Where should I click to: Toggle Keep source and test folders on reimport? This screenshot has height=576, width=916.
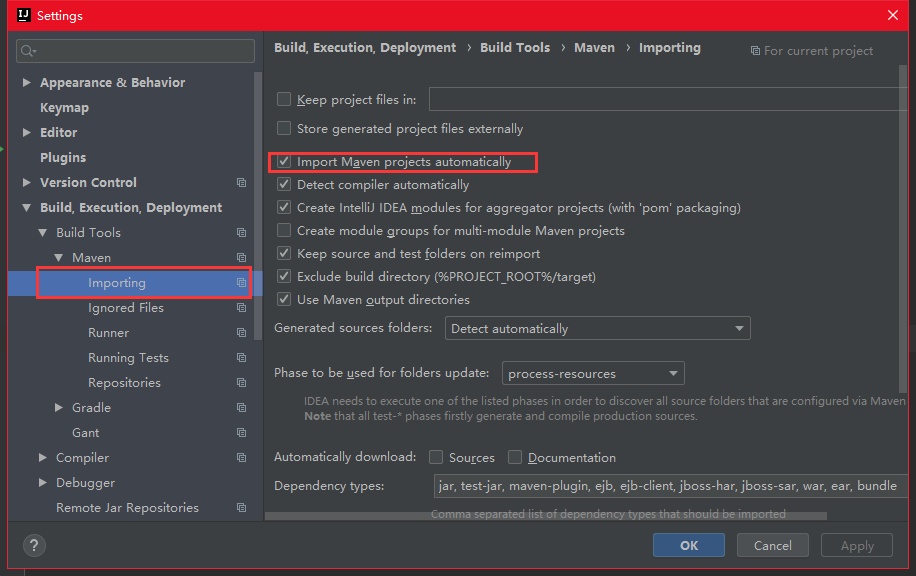point(284,254)
